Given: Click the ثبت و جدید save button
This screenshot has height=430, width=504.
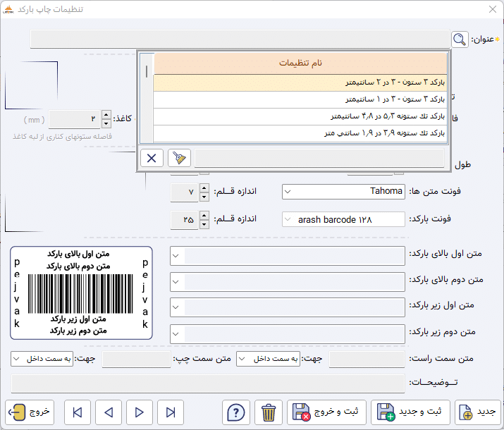Looking at the screenshot, I should coord(410,412).
